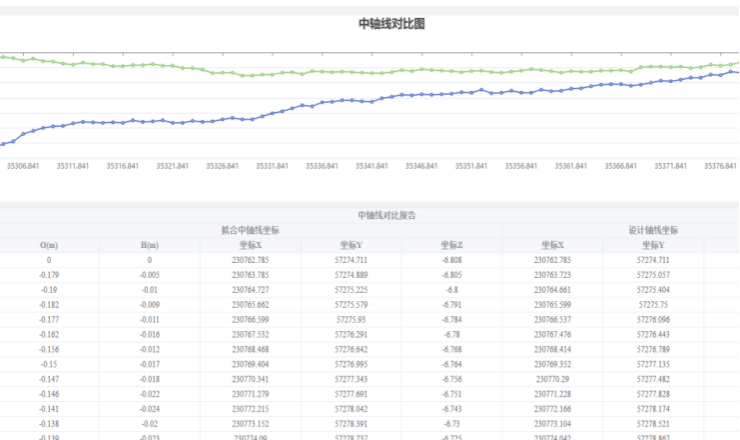740x440 pixels.
Task: Select the x-axis label 35306.841
Action: tap(23, 166)
